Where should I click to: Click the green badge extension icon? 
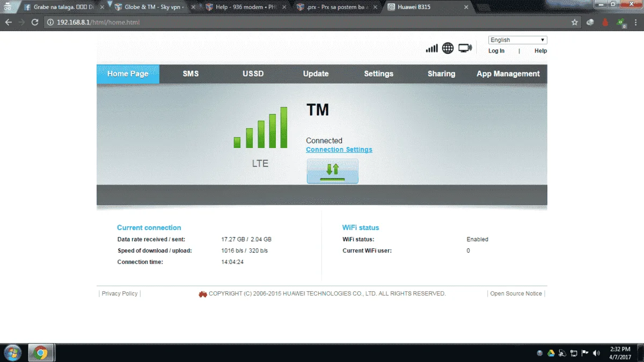(621, 23)
